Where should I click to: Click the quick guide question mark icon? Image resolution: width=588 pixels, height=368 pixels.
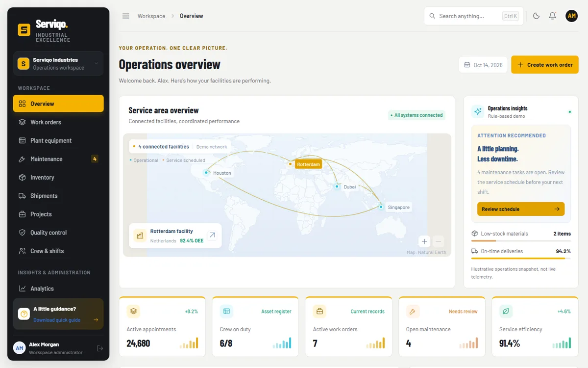click(x=24, y=314)
